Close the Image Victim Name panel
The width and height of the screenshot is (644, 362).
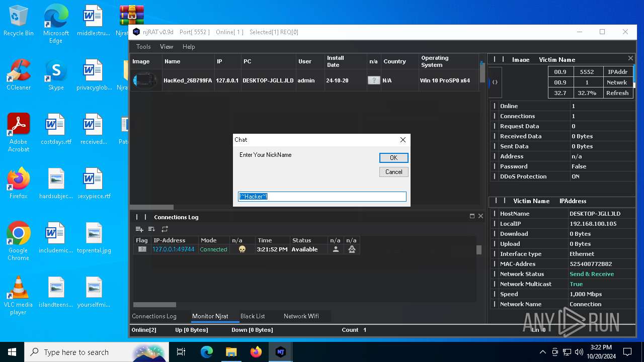[630, 58]
